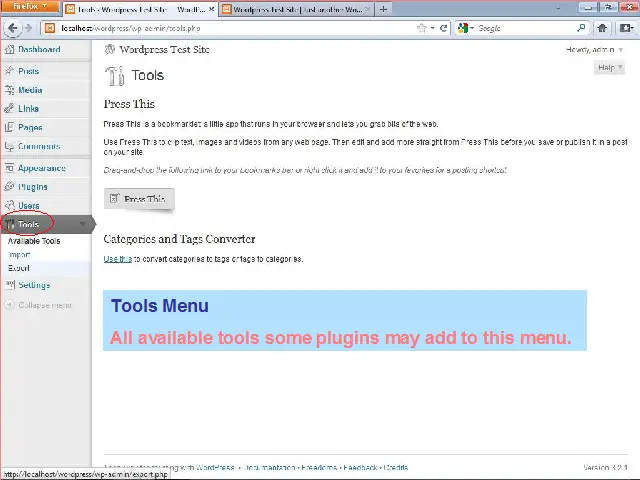Click the WordPress logo beside site title
The height and width of the screenshot is (480, 640).
pos(109,49)
